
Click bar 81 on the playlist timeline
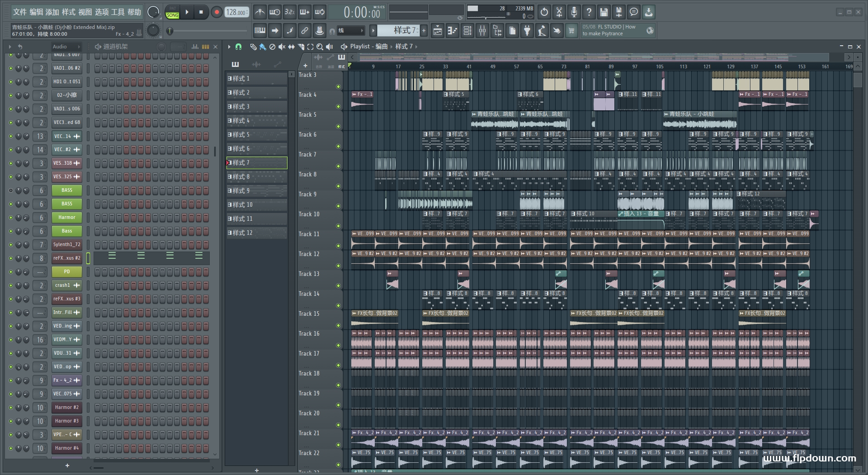coord(587,66)
